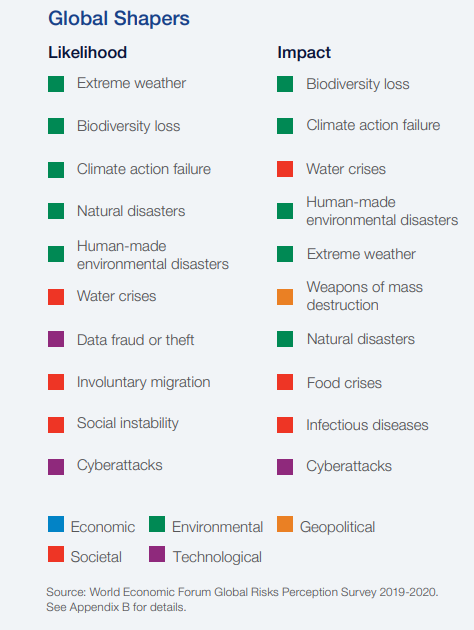This screenshot has height=630, width=474.
Task: Click the purple Technological legend swatch
Action: pos(157,554)
